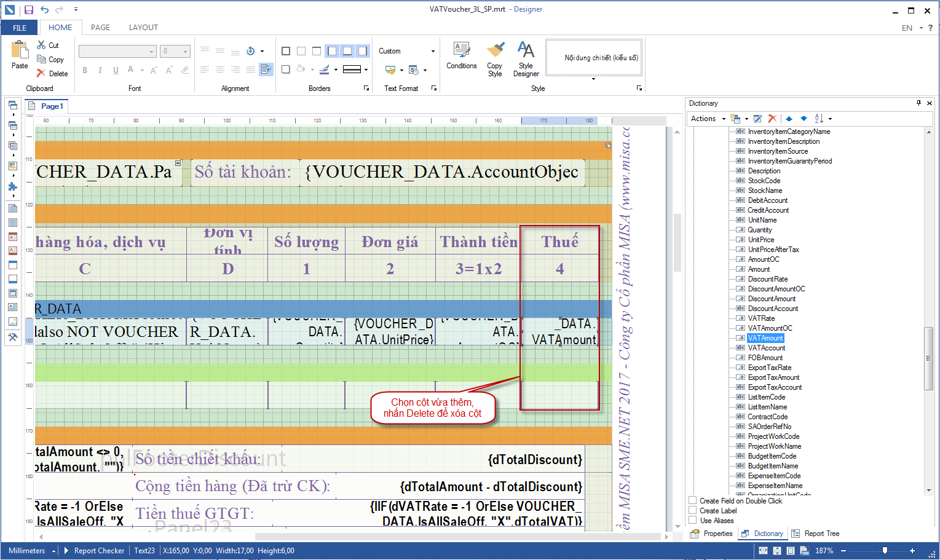Select the Page1 tab
This screenshot has height=560, width=940.
pos(47,106)
